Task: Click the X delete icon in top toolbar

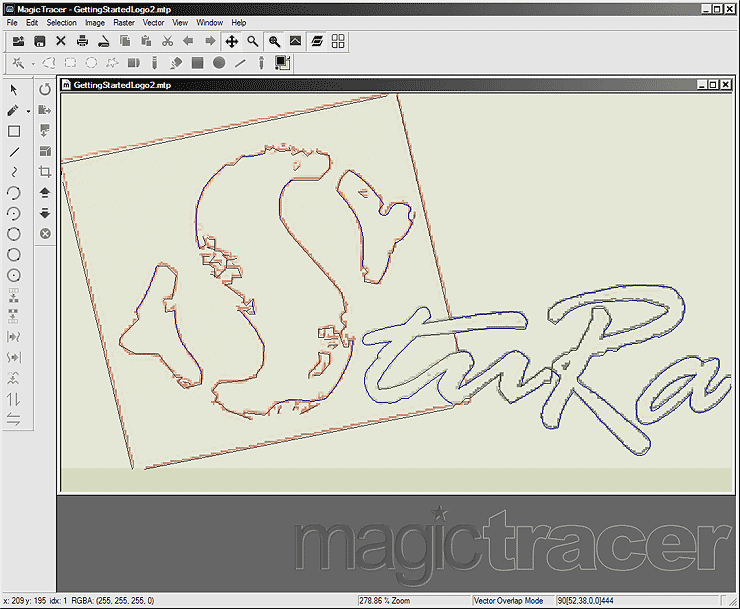Action: 61,42
